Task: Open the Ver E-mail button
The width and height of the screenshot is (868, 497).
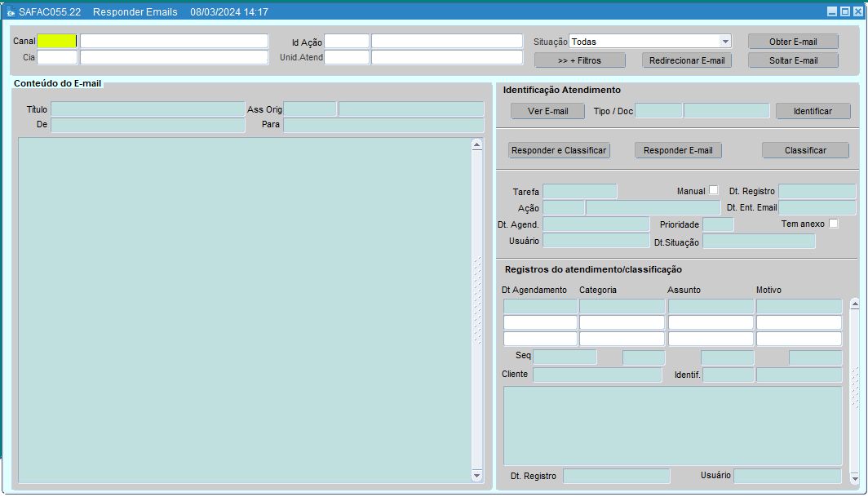Action: 547,111
